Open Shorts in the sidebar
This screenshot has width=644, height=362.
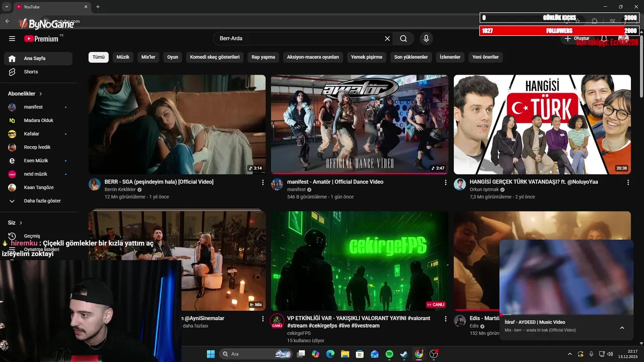[38, 72]
